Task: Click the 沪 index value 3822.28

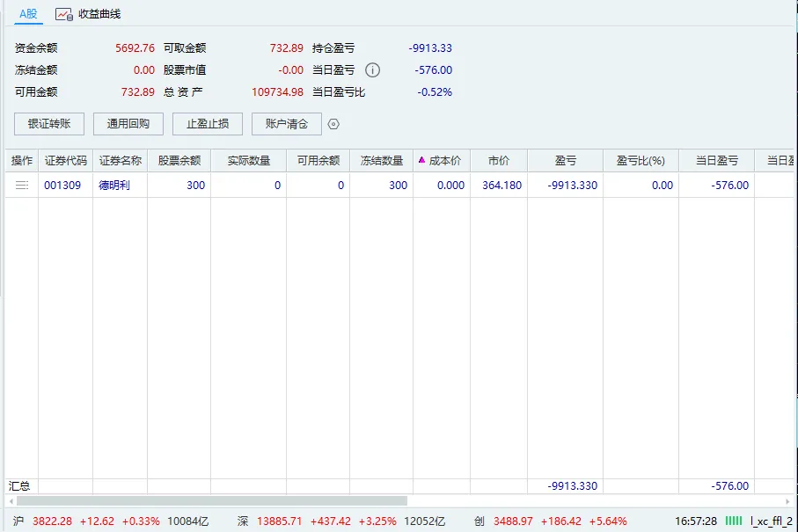Action: [53, 521]
